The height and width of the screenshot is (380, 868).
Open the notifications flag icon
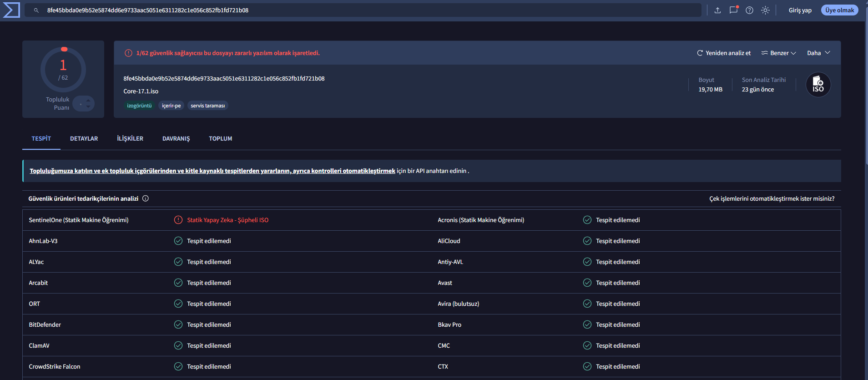pyautogui.click(x=733, y=10)
